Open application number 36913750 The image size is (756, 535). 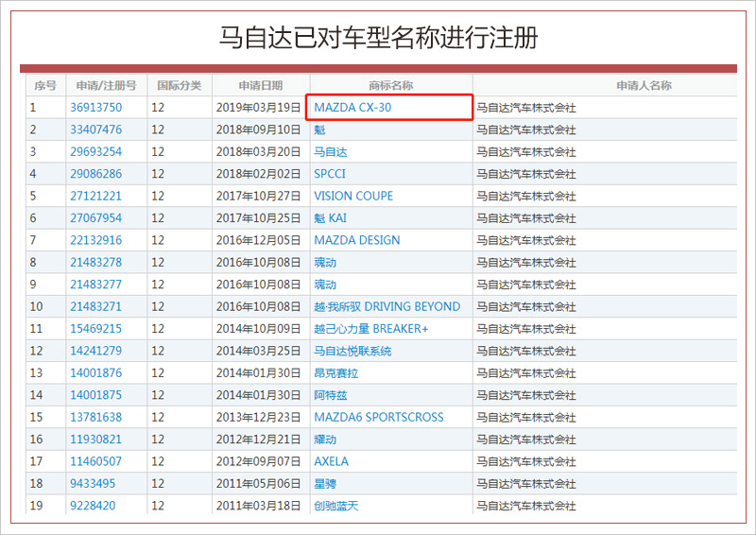point(96,107)
